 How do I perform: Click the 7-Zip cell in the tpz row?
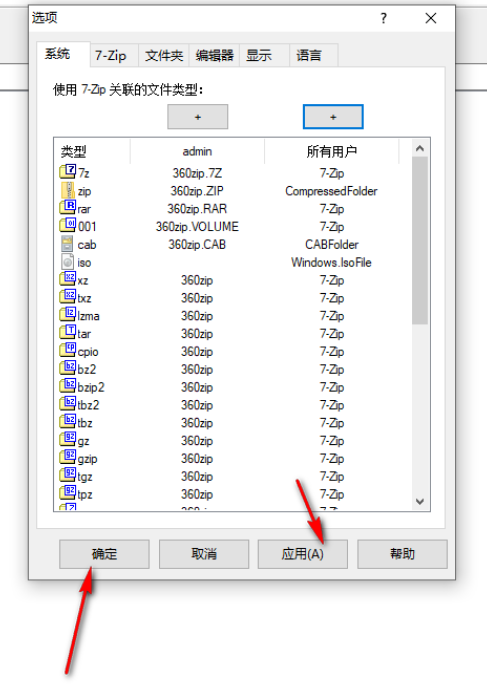[x=332, y=494]
